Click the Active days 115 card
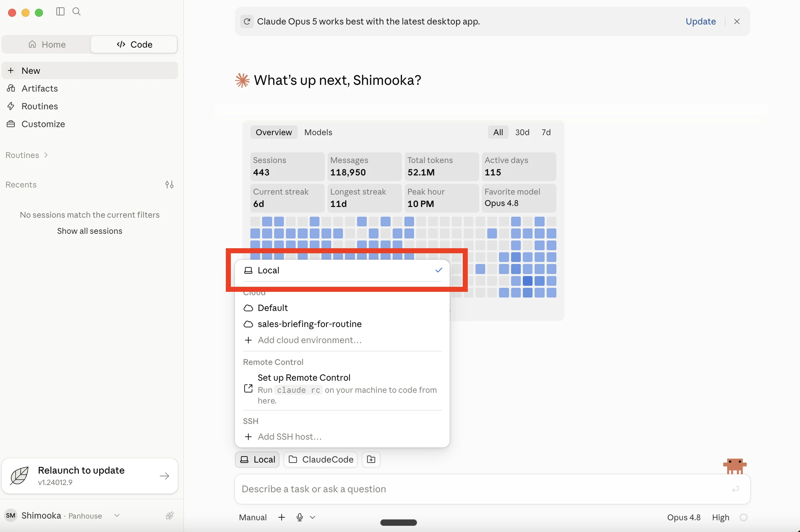The width and height of the screenshot is (800, 532). (x=519, y=167)
